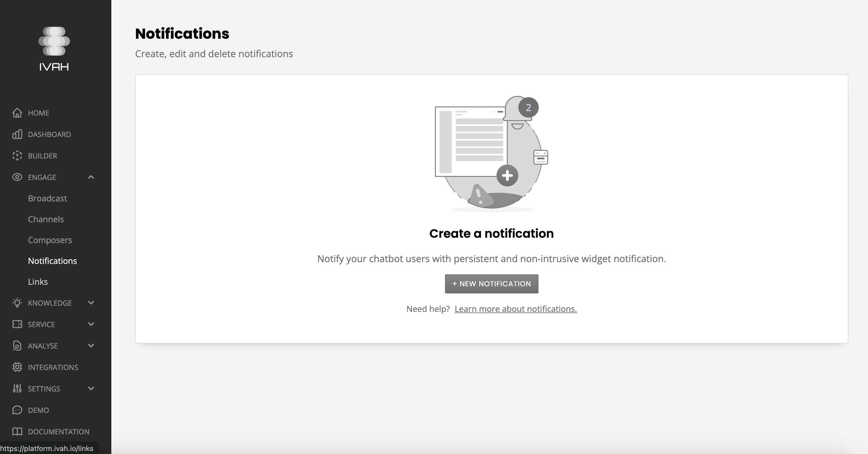Viewport: 868px width, 454px height.
Task: Select the Links submenu item
Action: click(x=38, y=282)
